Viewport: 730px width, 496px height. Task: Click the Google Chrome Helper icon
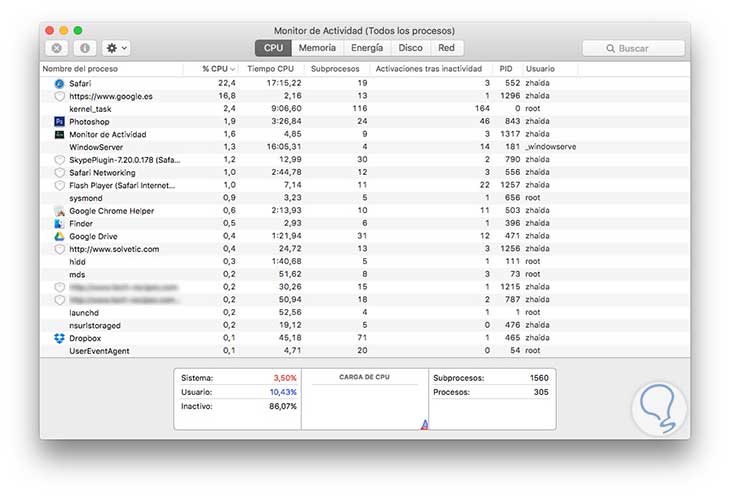[60, 211]
